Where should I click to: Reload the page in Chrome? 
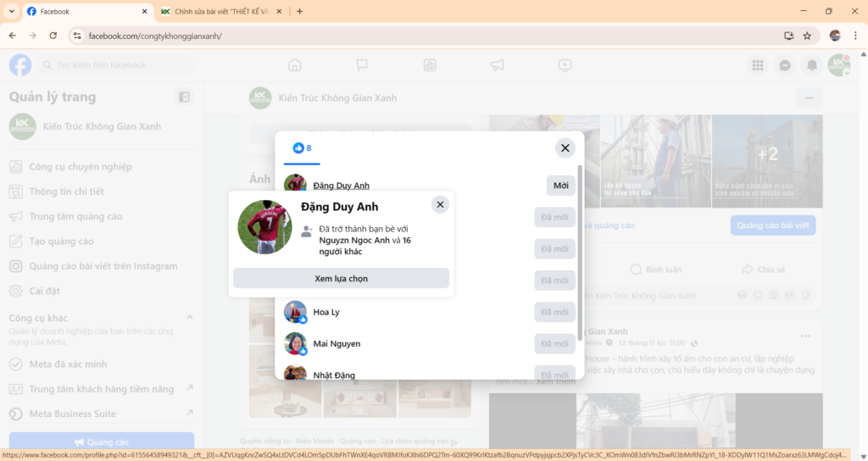tap(53, 36)
